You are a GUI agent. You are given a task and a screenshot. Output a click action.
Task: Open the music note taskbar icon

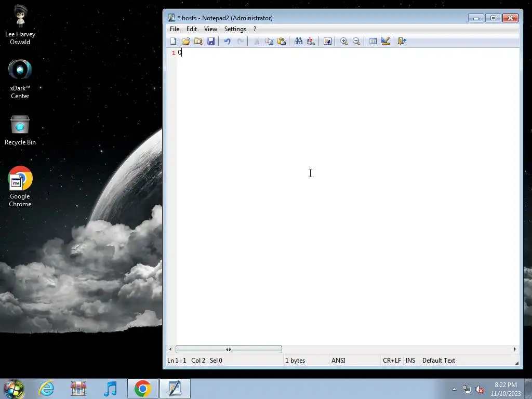click(110, 389)
